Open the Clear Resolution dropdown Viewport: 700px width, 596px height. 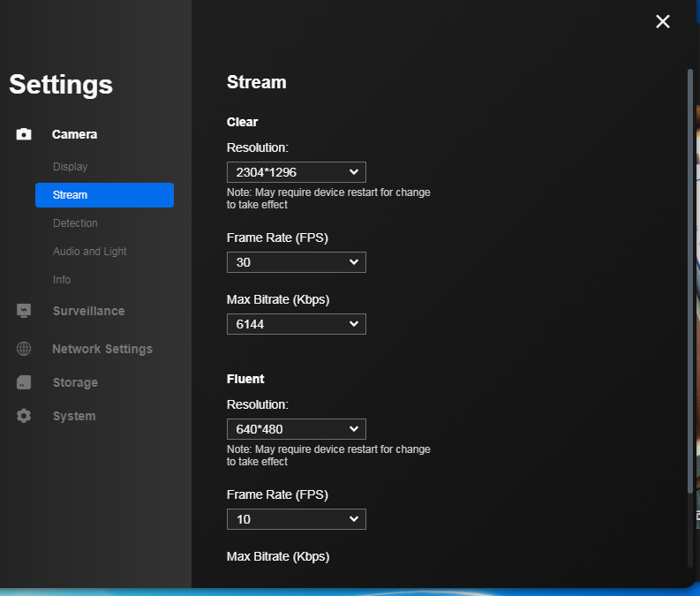click(x=296, y=172)
